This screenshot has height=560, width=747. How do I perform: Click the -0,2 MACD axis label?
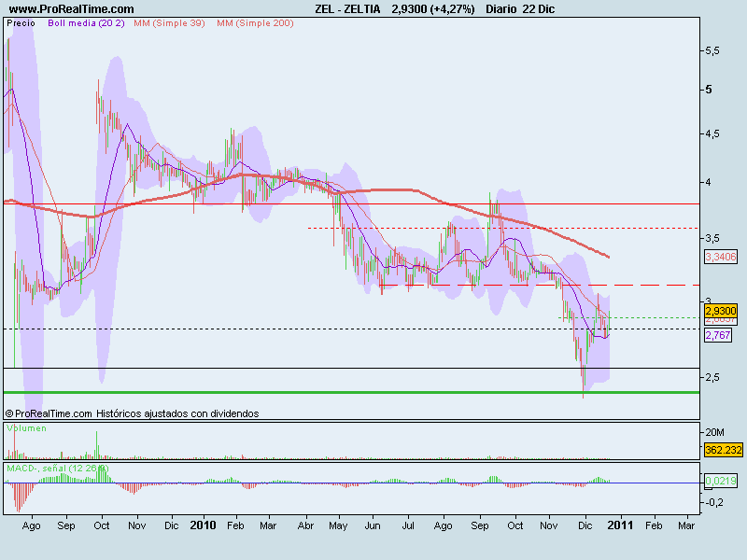(x=712, y=502)
